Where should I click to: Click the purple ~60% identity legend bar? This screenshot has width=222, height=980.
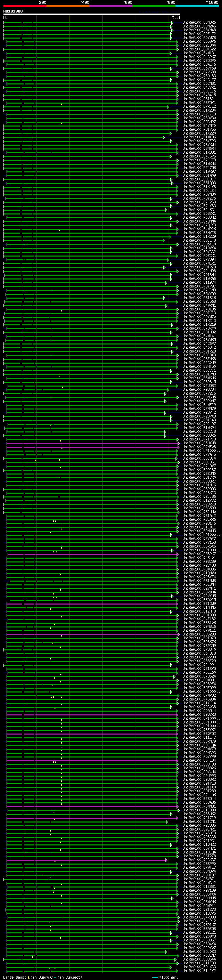[x=111, y=7]
